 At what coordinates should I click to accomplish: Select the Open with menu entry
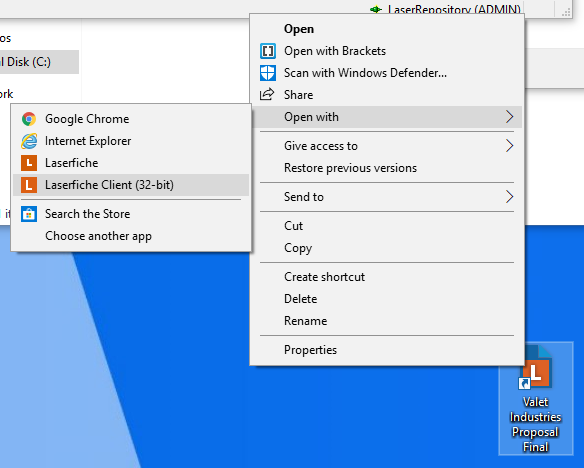pyautogui.click(x=387, y=117)
